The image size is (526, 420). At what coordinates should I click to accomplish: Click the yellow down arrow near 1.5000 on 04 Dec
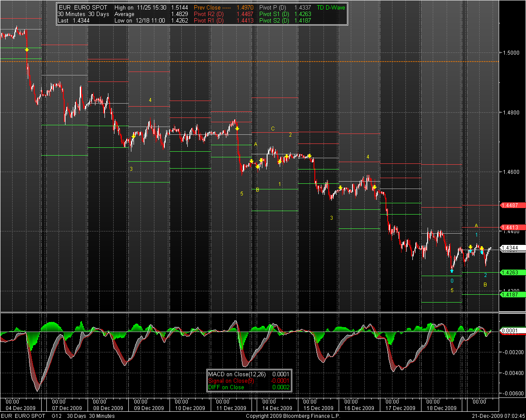point(27,50)
